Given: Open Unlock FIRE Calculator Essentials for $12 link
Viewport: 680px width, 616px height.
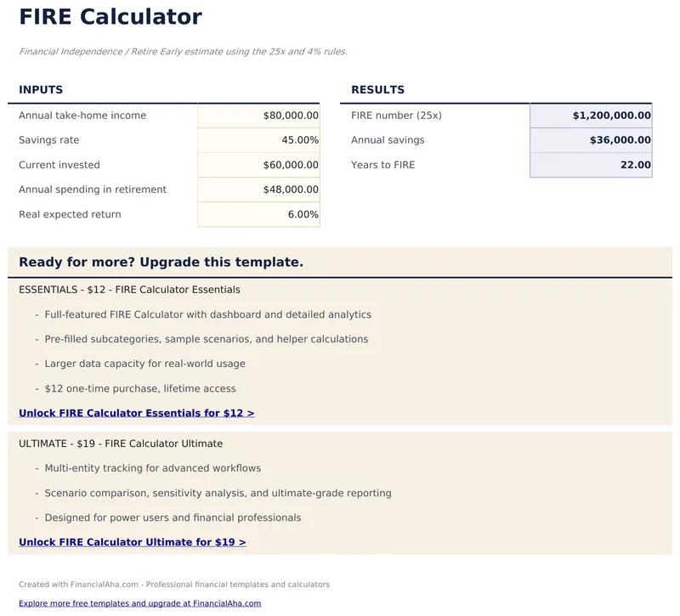Looking at the screenshot, I should (136, 414).
